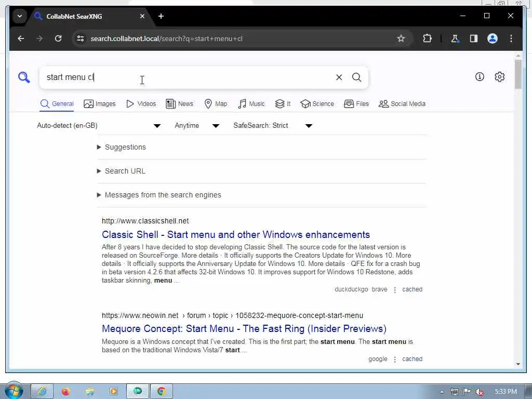Click the browser forward arrow
Image resolution: width=532 pixels, height=399 pixels.
point(39,38)
